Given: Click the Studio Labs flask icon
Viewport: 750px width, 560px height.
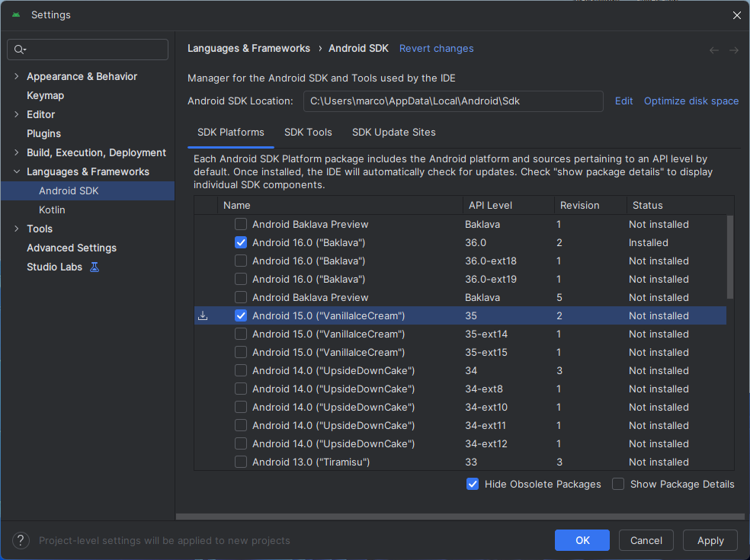Looking at the screenshot, I should coord(95,267).
